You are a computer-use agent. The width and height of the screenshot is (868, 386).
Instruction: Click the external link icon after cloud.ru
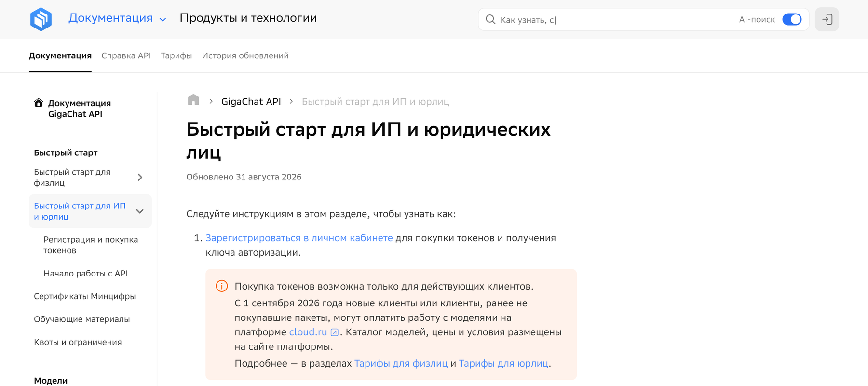pyautogui.click(x=334, y=332)
